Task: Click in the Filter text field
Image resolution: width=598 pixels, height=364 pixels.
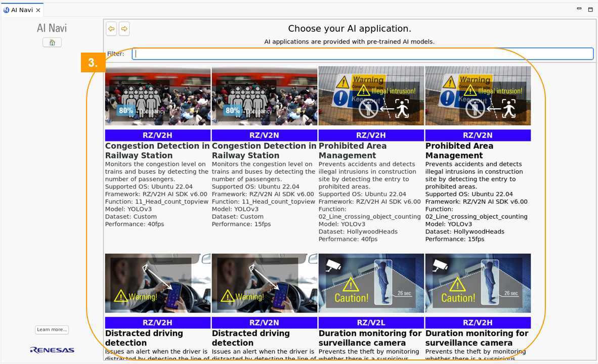Action: click(x=363, y=54)
